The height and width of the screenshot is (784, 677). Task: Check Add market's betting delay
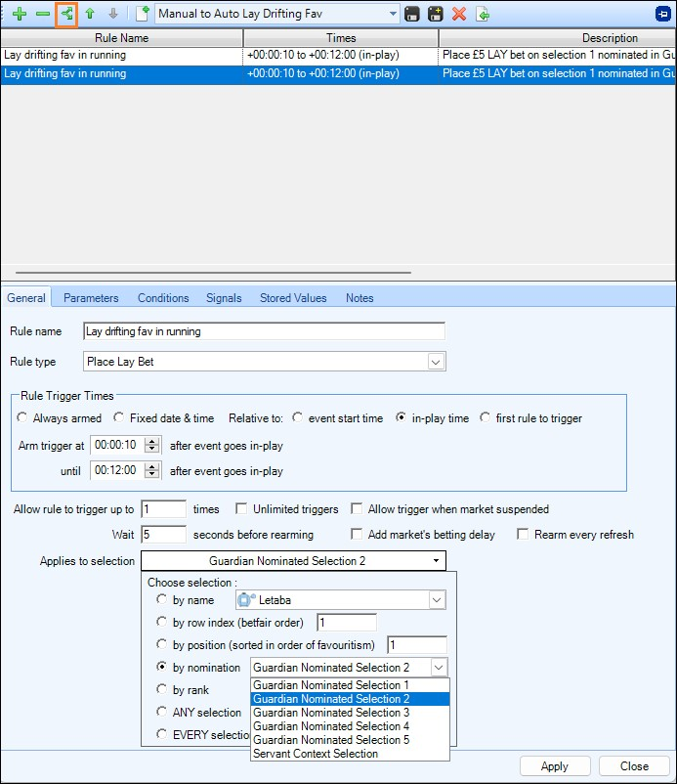[357, 534]
